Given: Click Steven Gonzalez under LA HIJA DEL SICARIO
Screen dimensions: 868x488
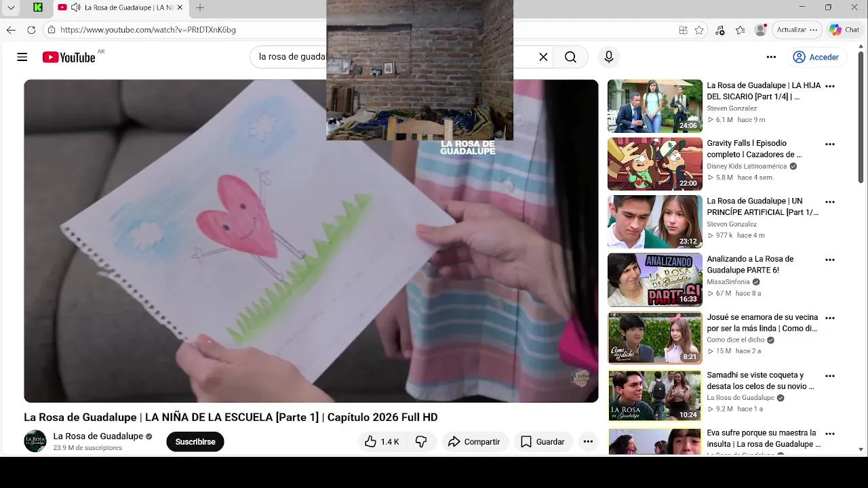Looking at the screenshot, I should (x=732, y=108).
